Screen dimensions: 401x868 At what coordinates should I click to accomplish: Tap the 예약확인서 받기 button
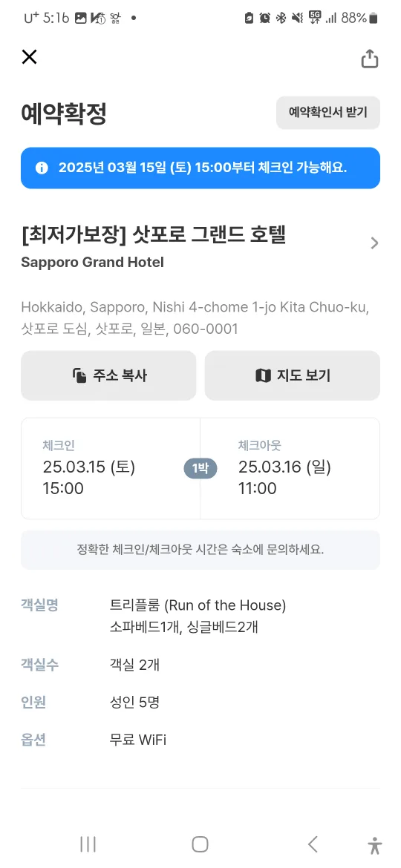[x=328, y=112]
